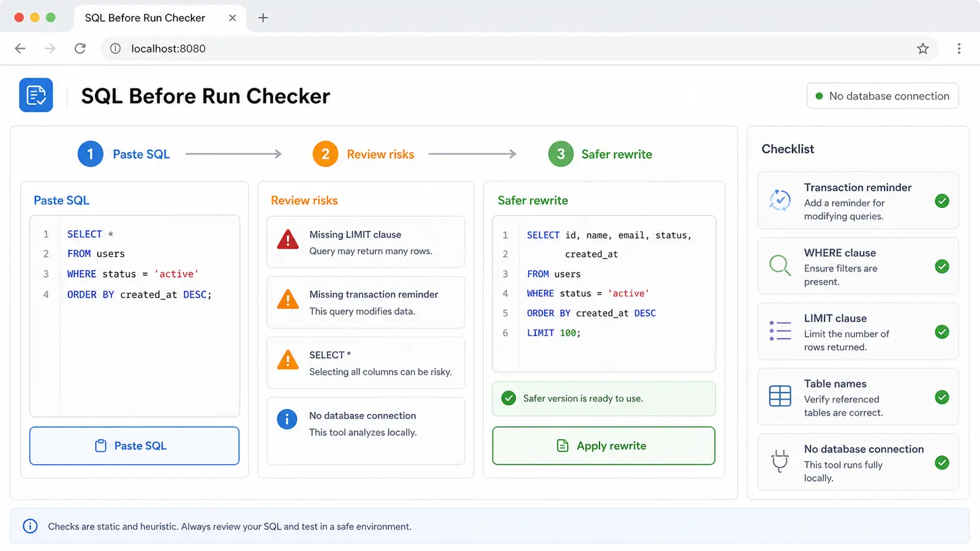Click the orange warning icon for SELECT *
Viewport: 980px width, 551px height.
pyautogui.click(x=287, y=360)
